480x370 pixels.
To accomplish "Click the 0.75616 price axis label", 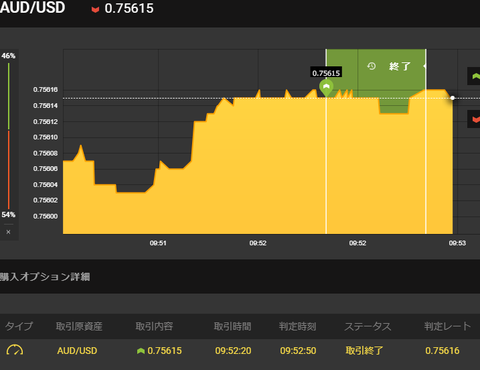I will 45,90.
